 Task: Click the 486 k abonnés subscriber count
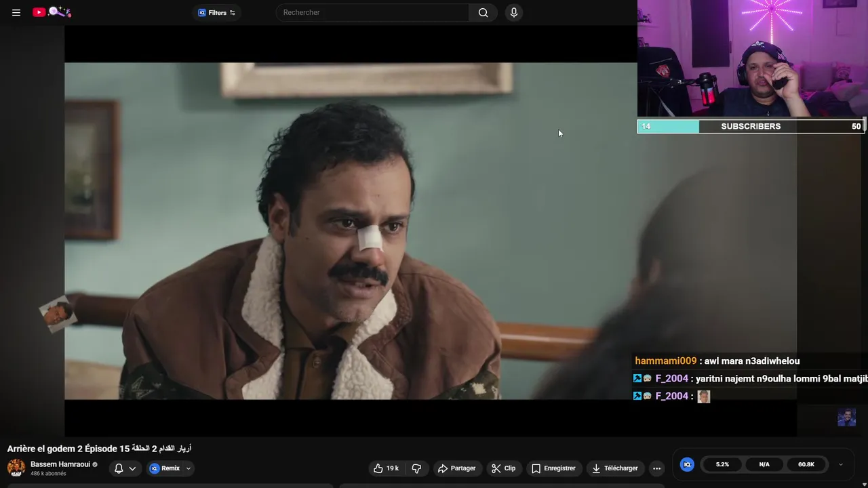pos(48,474)
